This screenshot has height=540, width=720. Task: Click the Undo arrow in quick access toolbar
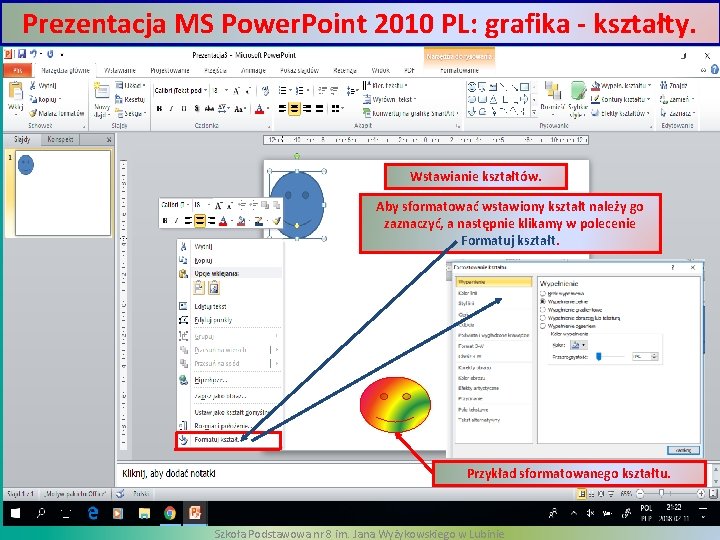click(x=34, y=54)
